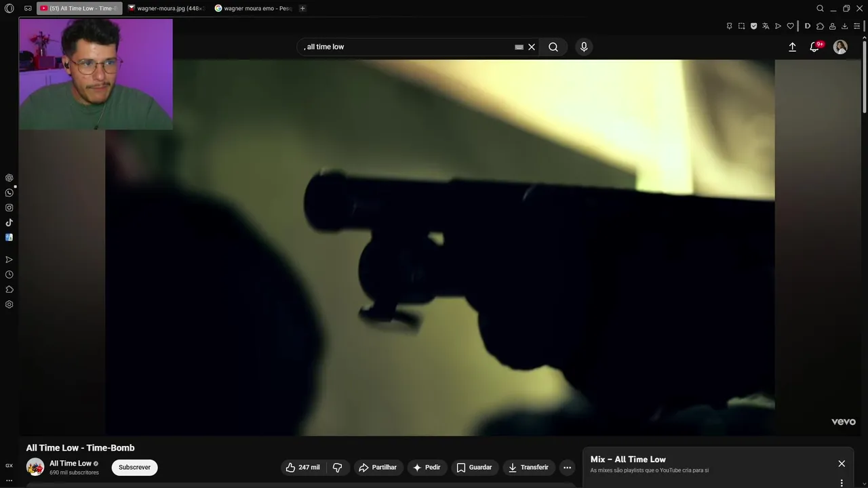The height and width of the screenshot is (488, 868).
Task: Click the Partilhar share button
Action: tap(378, 468)
